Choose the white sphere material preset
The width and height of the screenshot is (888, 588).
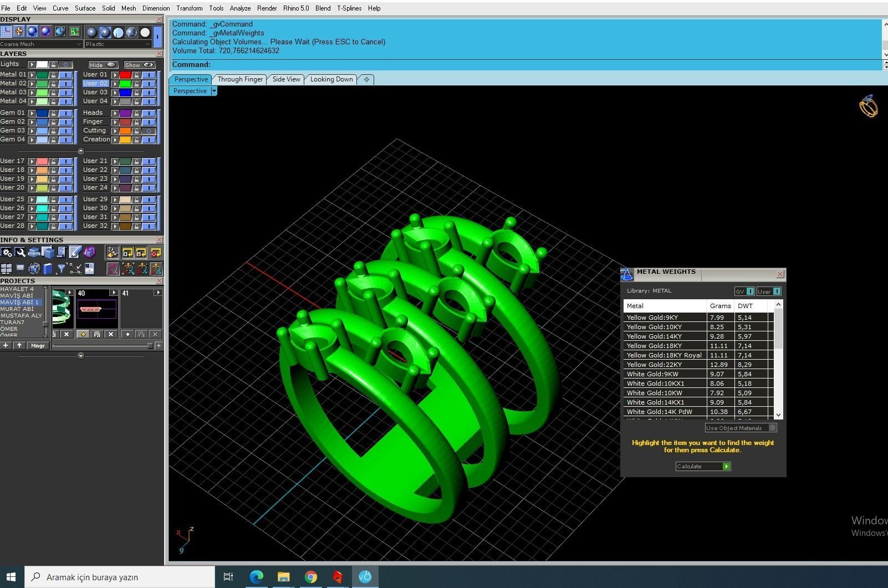pyautogui.click(x=145, y=32)
